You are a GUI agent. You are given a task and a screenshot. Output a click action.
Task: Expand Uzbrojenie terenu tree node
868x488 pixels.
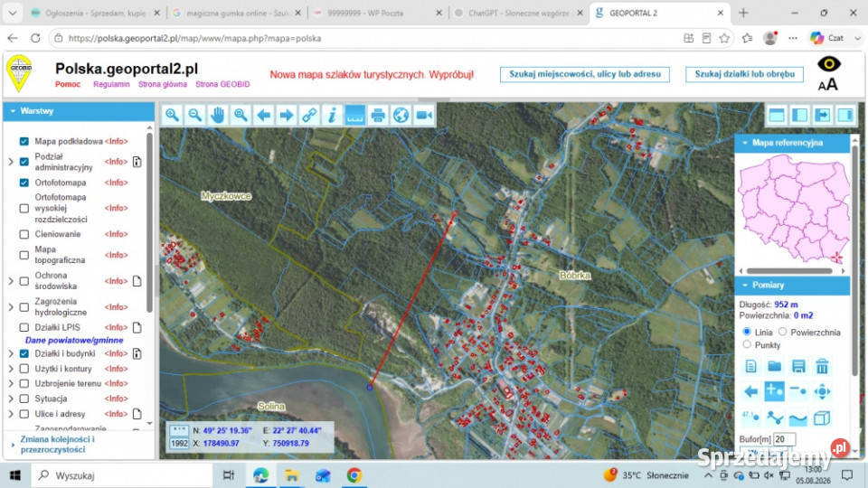click(11, 383)
